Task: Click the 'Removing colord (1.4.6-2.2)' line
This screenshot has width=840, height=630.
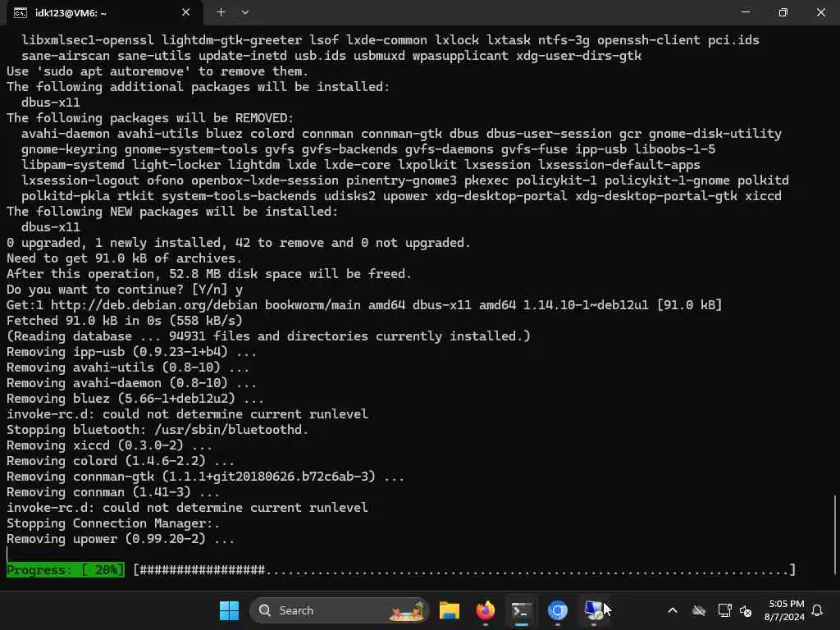Action: [121, 461]
